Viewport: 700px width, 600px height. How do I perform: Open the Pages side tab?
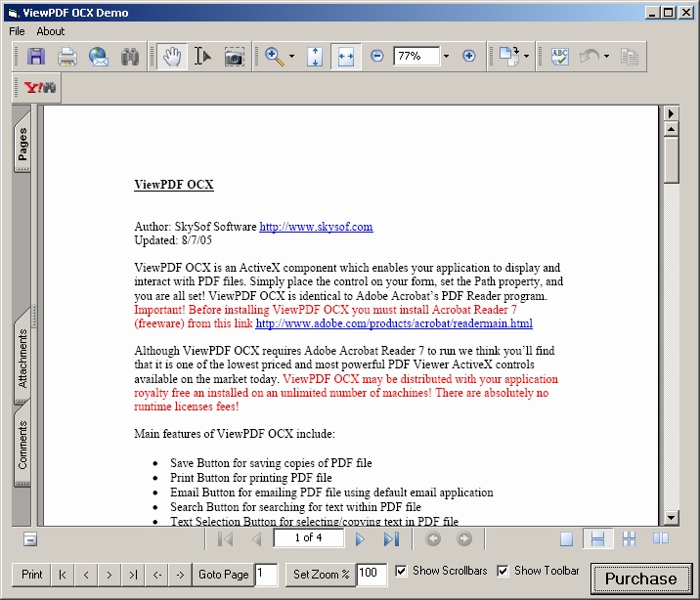pos(22,144)
